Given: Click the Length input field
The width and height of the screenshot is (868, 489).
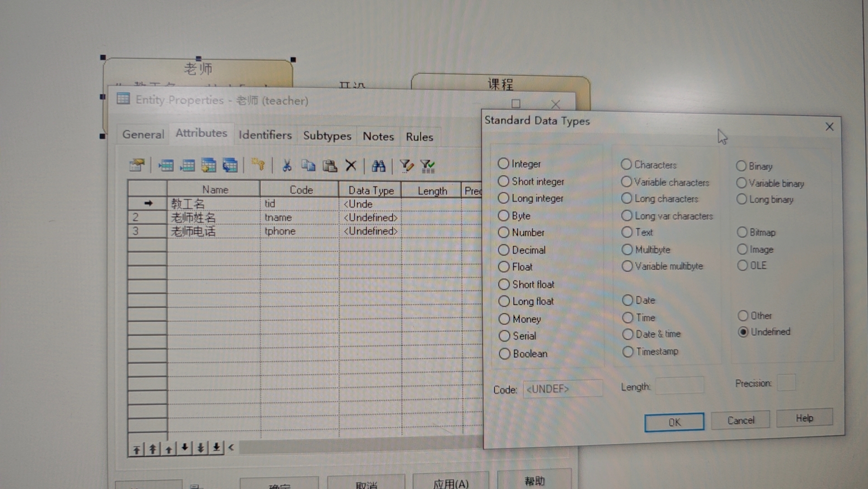Looking at the screenshot, I should pos(679,386).
